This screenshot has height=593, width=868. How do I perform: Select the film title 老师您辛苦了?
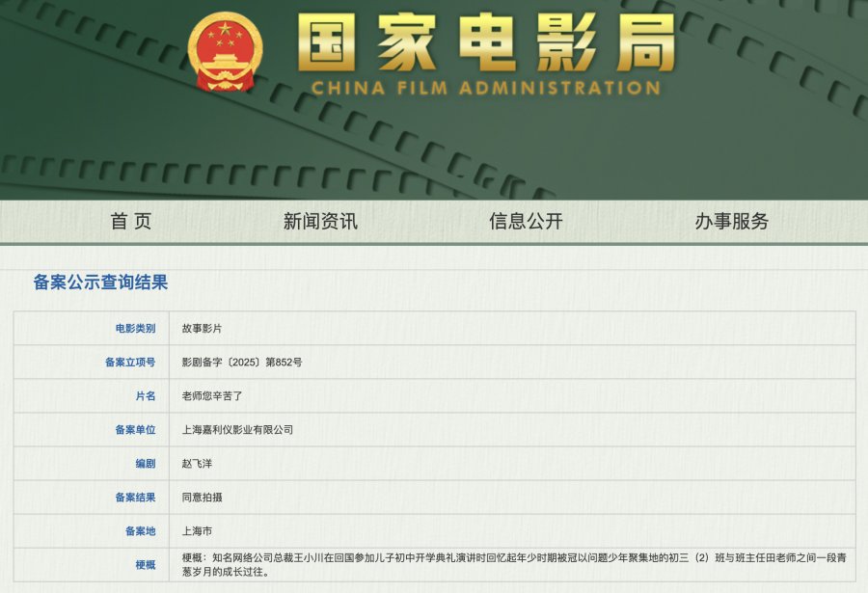point(212,396)
